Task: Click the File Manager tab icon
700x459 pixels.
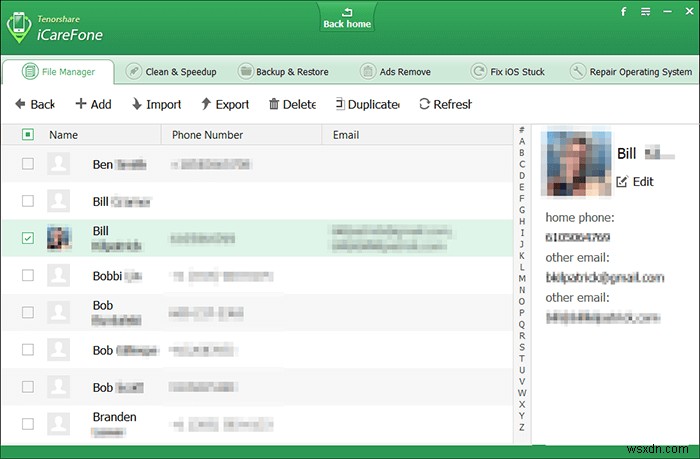Action: pyautogui.click(x=30, y=71)
